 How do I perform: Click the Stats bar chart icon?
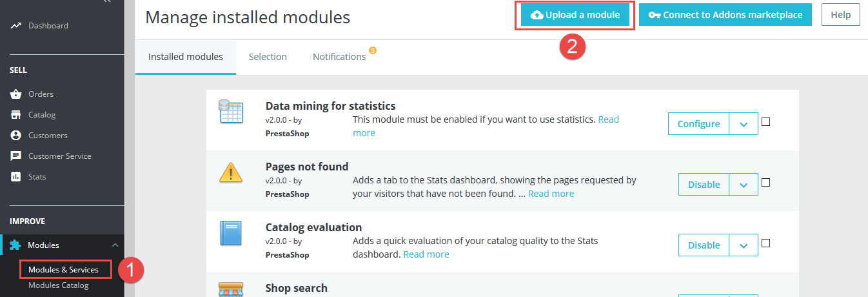pyautogui.click(x=16, y=177)
